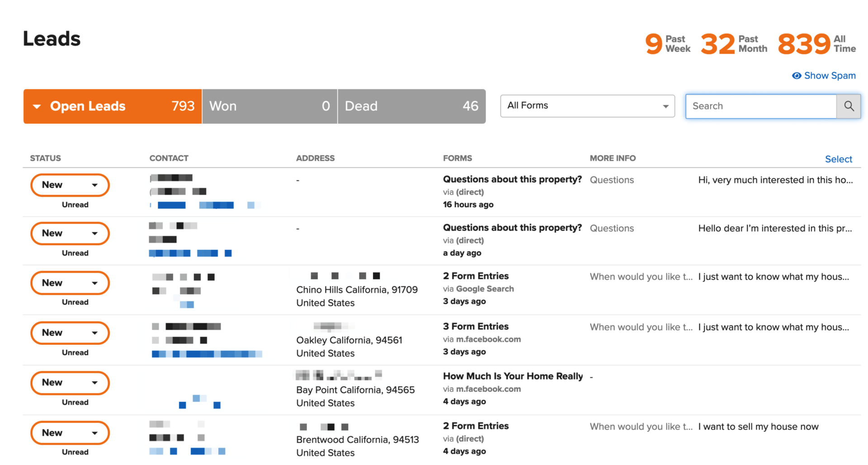Click the Select link above the table
The image size is (868, 465).
click(838, 159)
